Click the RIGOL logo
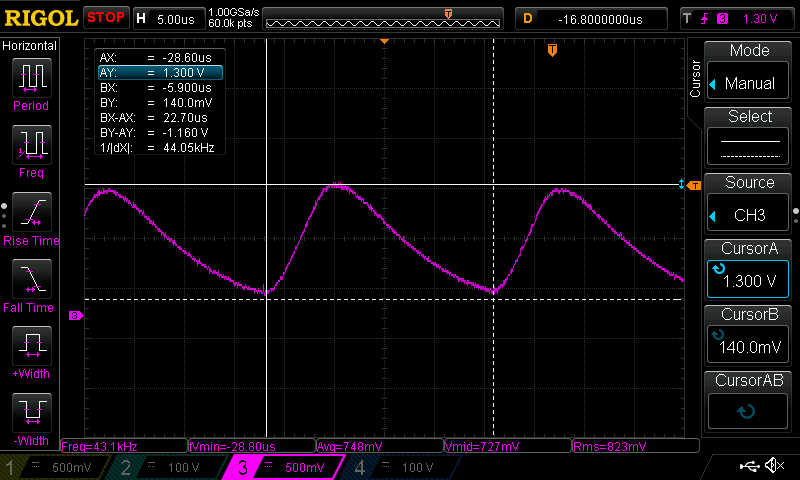 (x=41, y=18)
